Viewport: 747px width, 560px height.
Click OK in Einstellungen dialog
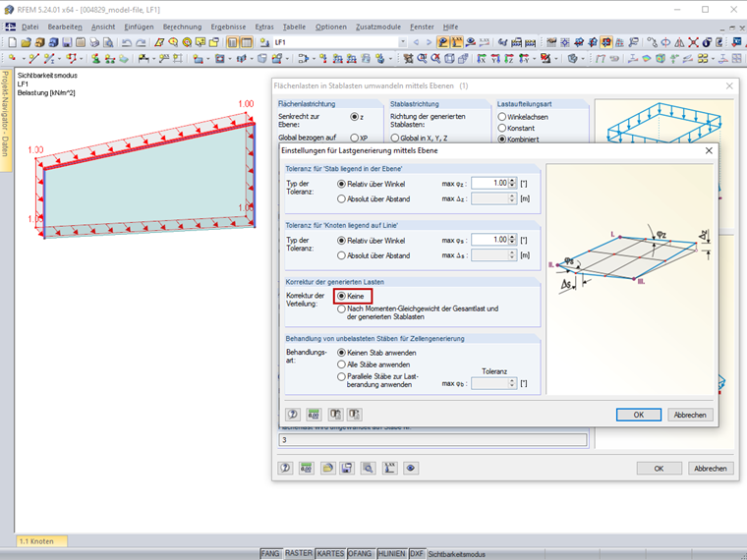click(x=638, y=415)
